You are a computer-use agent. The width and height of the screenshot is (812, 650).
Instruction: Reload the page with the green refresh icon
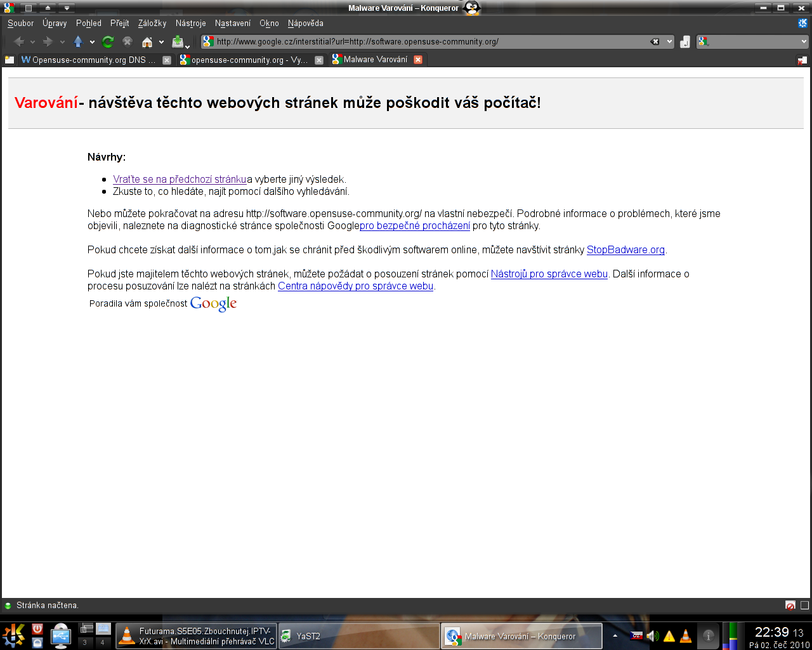coord(108,42)
